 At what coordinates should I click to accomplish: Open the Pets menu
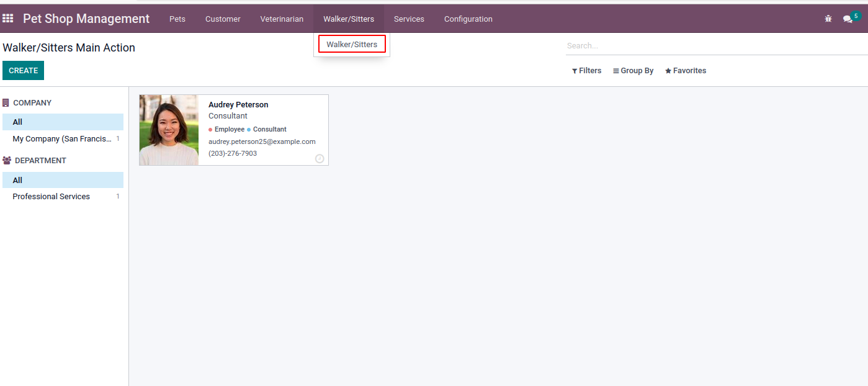pos(177,19)
